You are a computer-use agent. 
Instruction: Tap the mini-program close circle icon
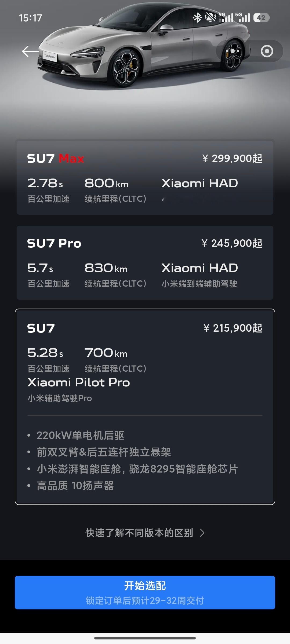[267, 51]
